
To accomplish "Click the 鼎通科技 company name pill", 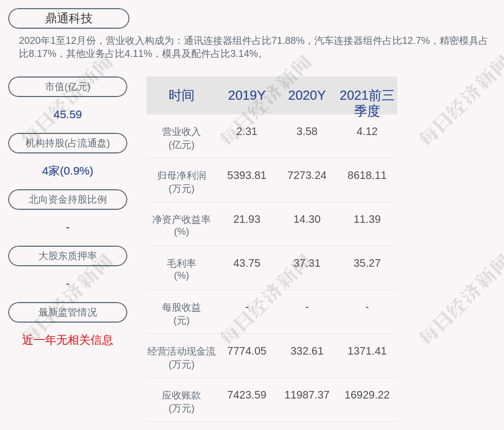I will [x=68, y=18].
